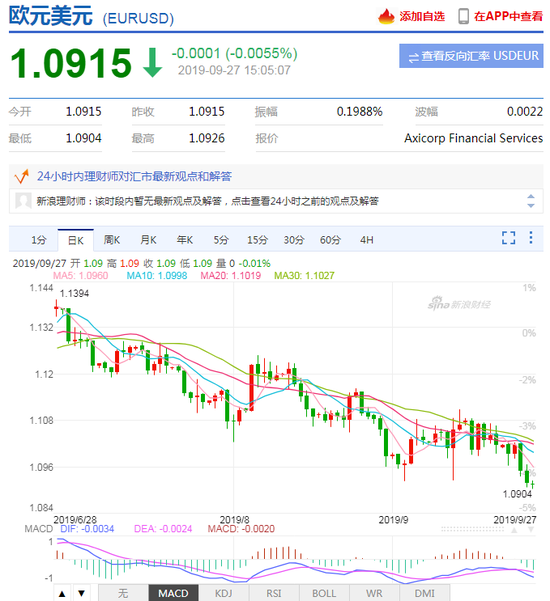Click the grey up triangle beside the range slider

(514, 530)
